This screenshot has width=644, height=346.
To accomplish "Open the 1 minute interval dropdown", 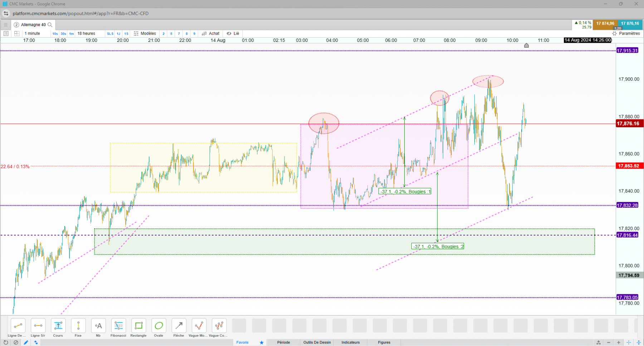I will [x=36, y=34].
